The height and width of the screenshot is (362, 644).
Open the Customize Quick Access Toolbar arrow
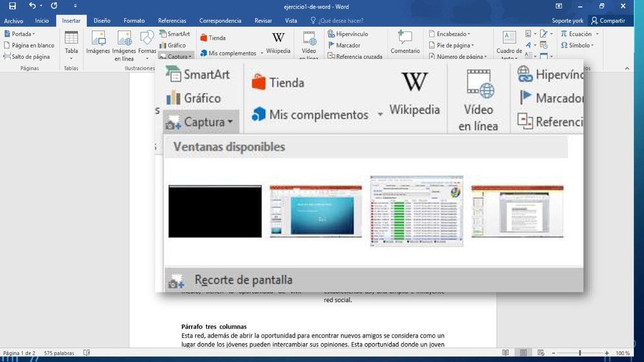(75, 6)
